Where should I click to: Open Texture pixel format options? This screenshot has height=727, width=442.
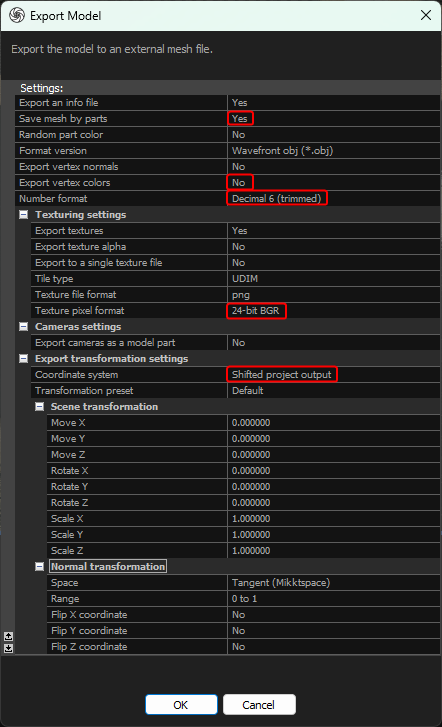click(333, 311)
